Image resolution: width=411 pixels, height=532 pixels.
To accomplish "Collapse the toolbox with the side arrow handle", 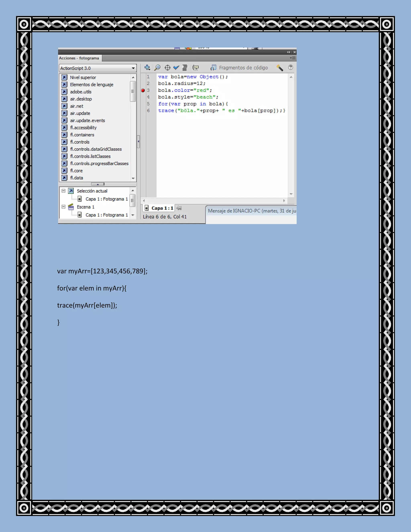I will (x=138, y=141).
